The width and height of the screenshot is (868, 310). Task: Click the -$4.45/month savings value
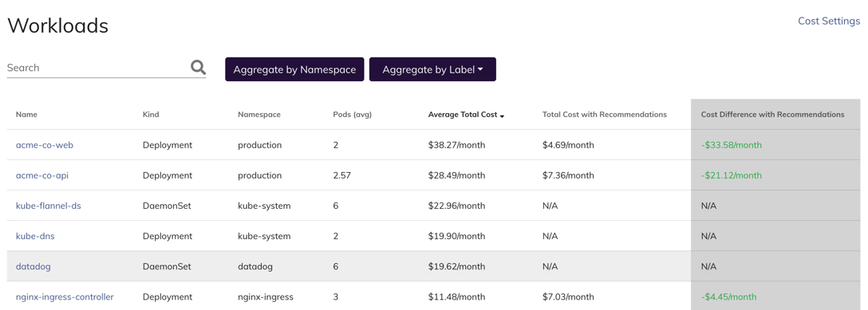728,296
